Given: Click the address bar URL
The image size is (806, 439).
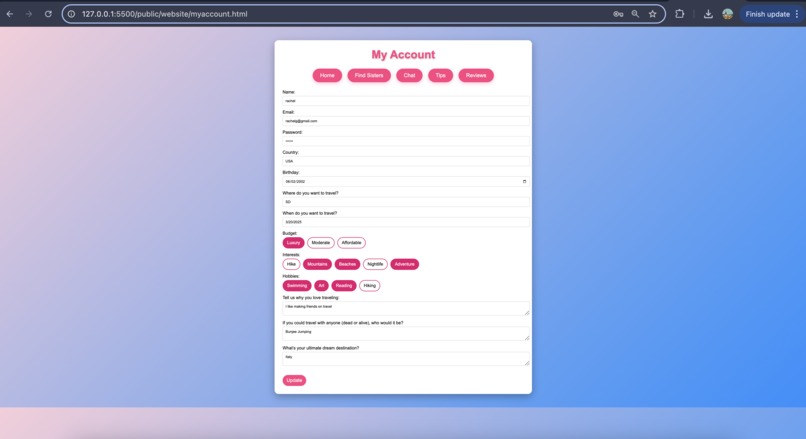Looking at the screenshot, I should pos(164,14).
